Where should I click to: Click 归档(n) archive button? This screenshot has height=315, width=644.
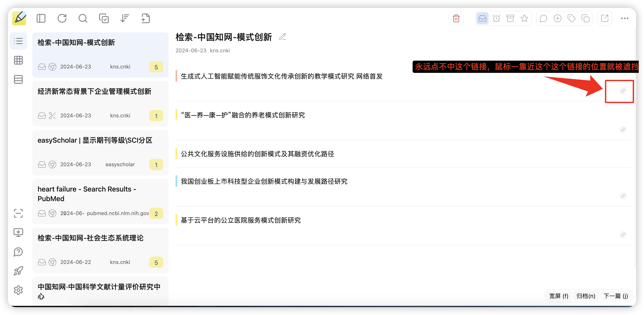tap(586, 296)
